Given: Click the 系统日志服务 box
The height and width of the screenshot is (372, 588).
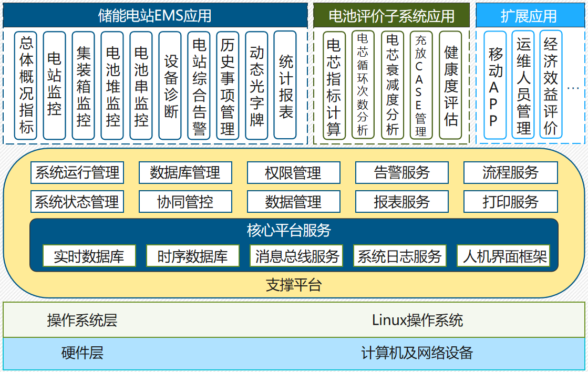Looking at the screenshot, I should pyautogui.click(x=400, y=256).
